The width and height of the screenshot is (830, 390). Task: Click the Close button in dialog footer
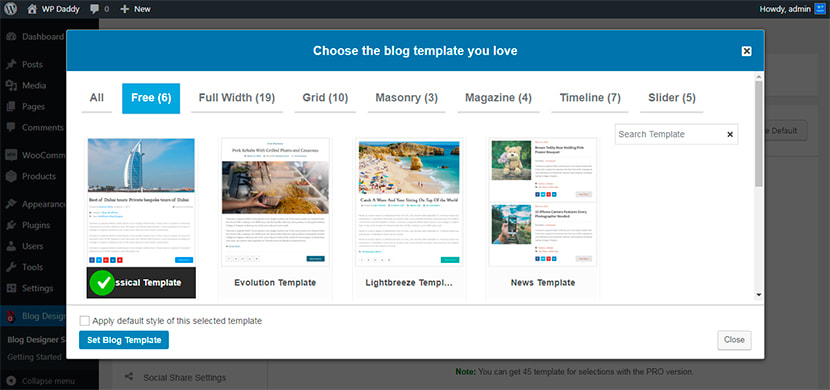[734, 340]
